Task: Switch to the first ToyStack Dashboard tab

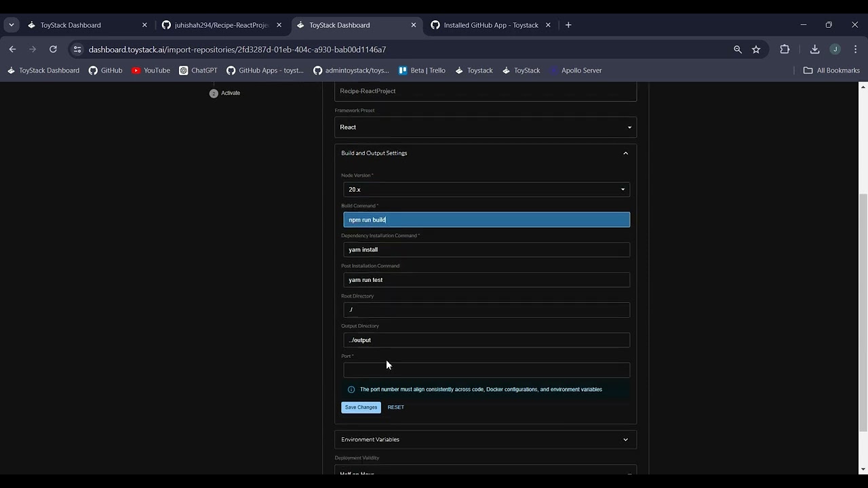Action: (88, 25)
